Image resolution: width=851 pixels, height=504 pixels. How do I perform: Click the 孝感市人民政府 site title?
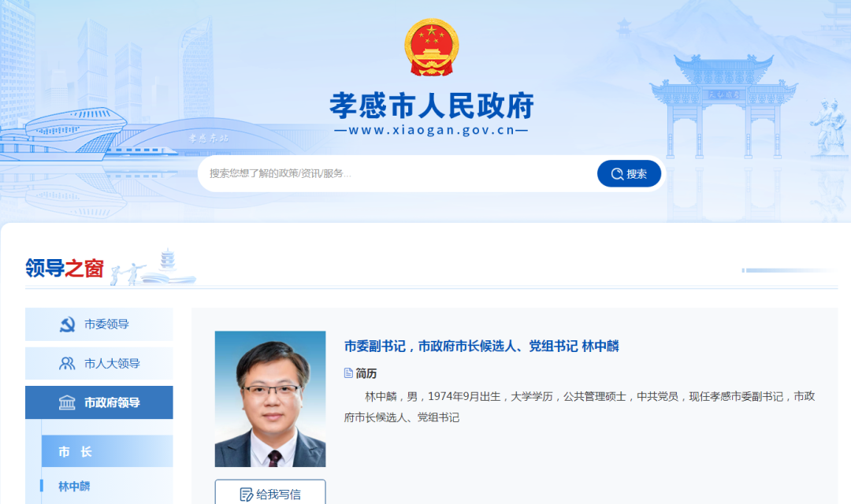(x=432, y=106)
